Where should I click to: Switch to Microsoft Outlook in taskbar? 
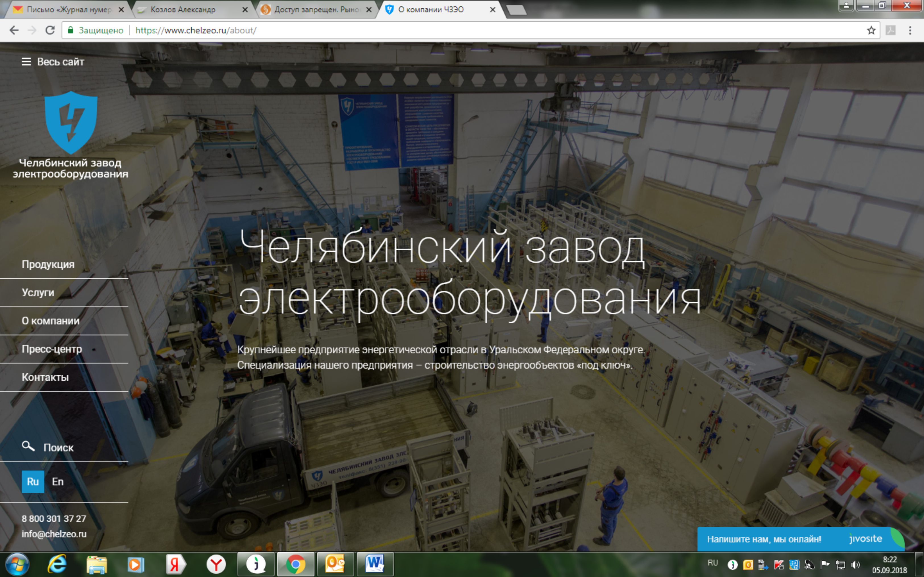[x=335, y=564]
